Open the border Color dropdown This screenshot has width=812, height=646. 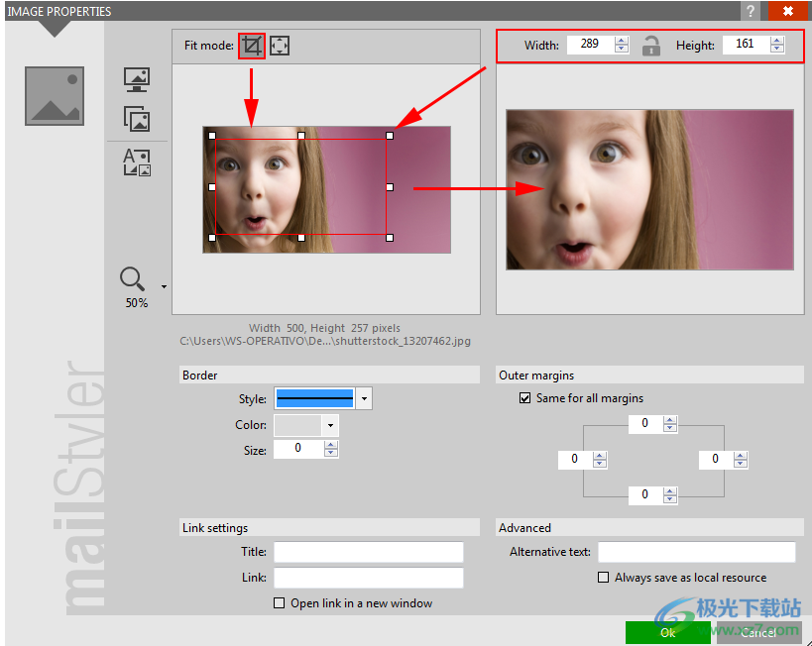[330, 425]
